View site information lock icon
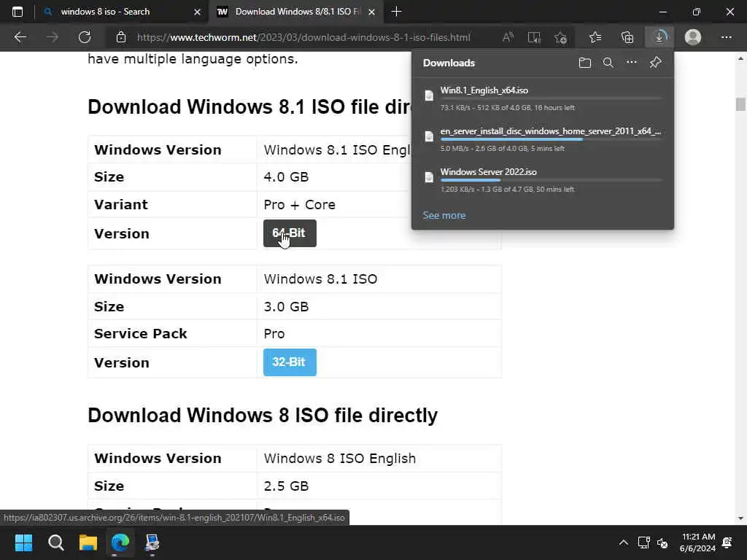 click(121, 37)
